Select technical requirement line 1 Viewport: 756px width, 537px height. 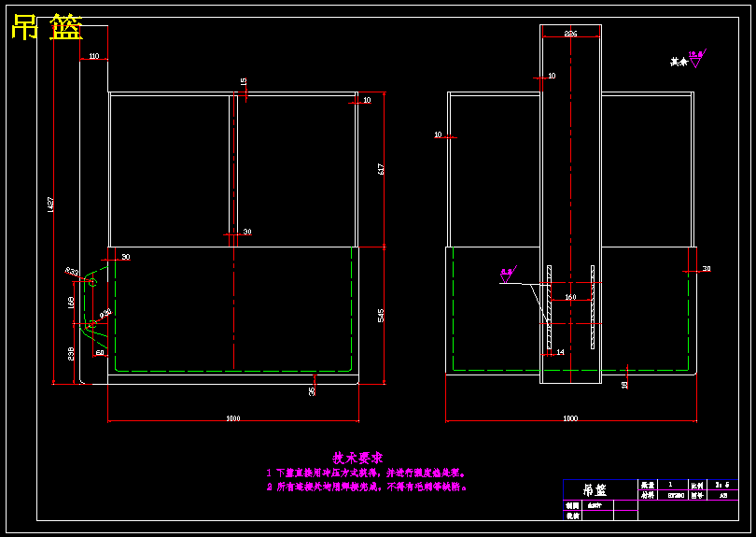367,473
